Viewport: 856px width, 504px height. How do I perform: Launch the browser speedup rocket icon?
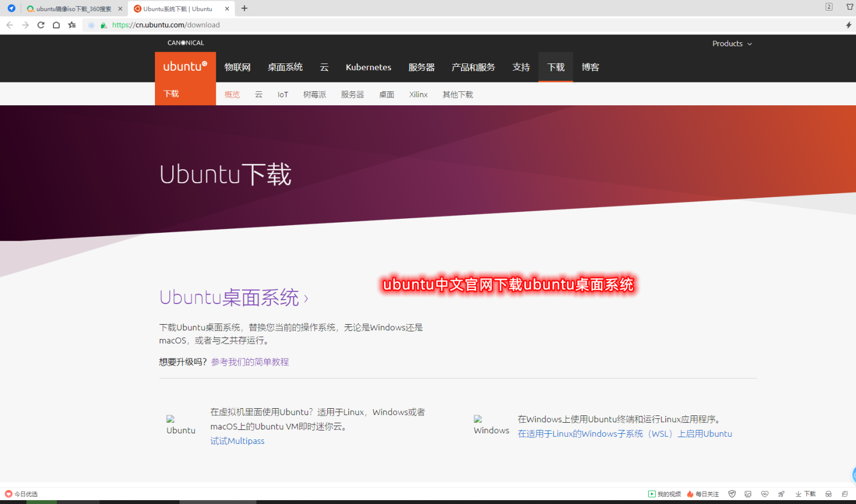click(x=781, y=493)
